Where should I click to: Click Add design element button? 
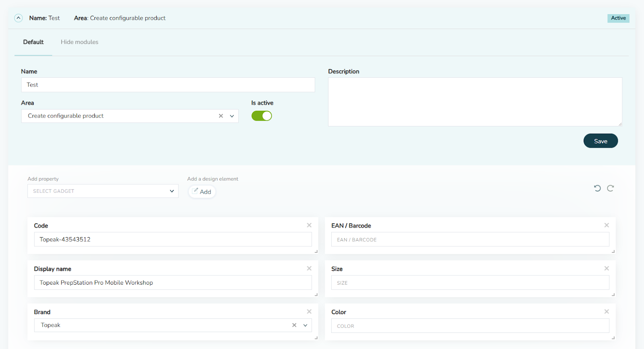click(202, 192)
